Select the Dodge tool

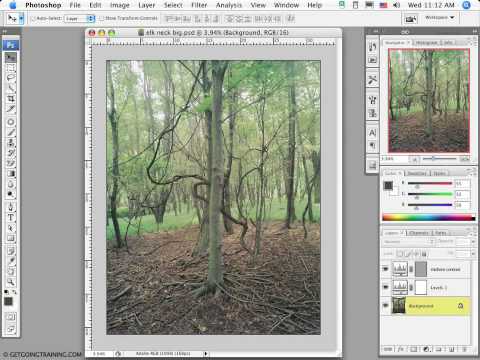pos(11,194)
